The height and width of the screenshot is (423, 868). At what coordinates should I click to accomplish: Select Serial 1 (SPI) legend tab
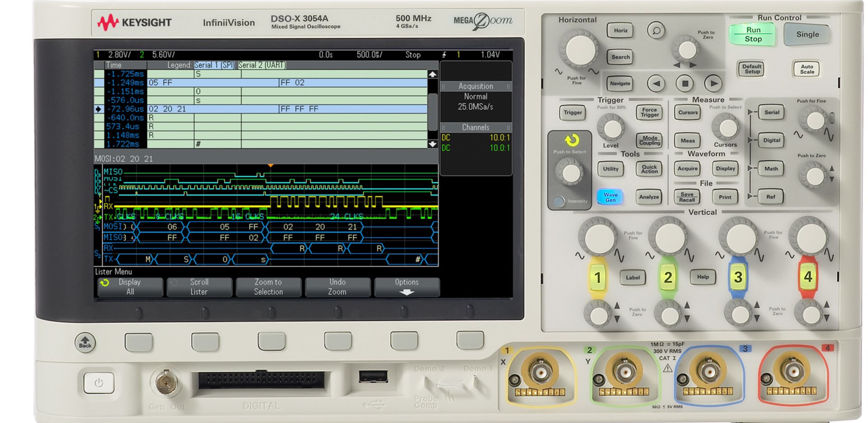[x=214, y=65]
